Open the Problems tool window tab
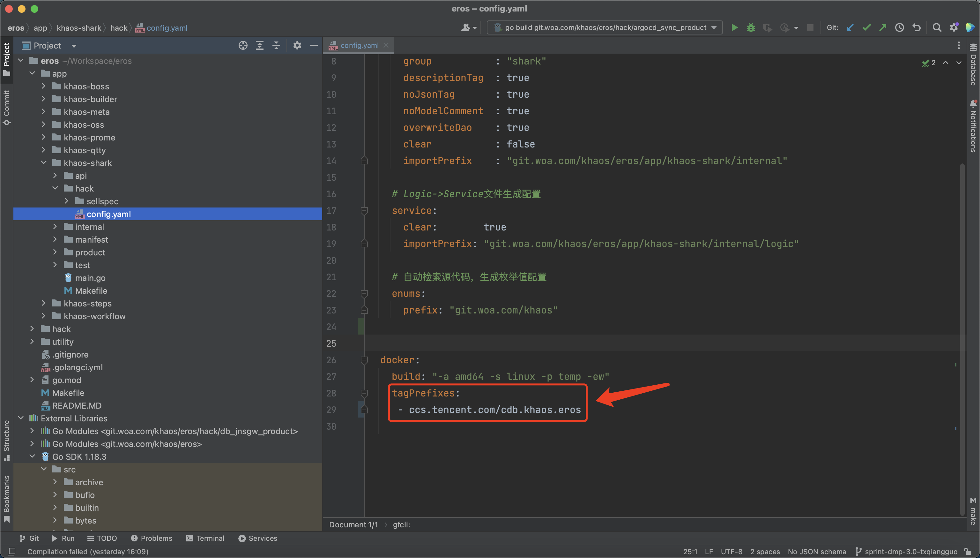Screen dimensions: 980x558 152,538
